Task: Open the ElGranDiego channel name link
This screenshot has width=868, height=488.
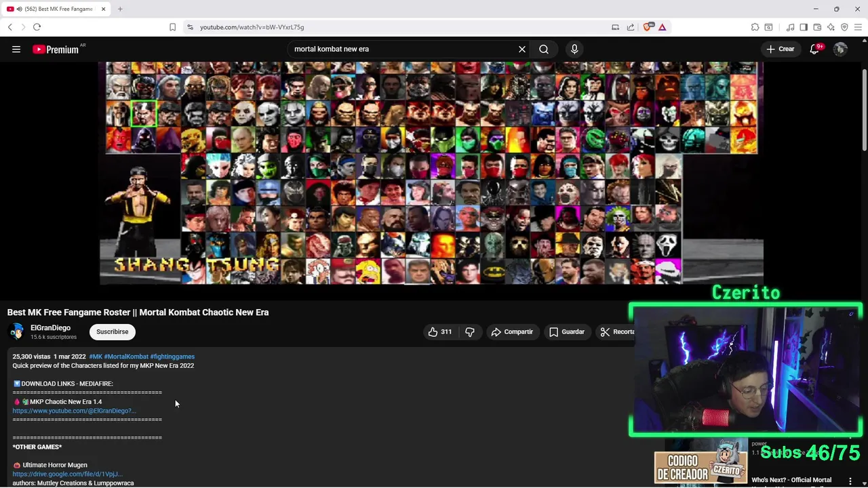Action: (x=50, y=328)
